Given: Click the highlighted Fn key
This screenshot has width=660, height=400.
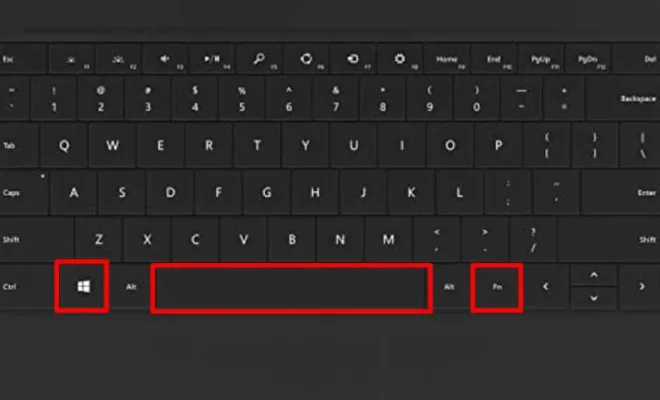Looking at the screenshot, I should coord(497,287).
